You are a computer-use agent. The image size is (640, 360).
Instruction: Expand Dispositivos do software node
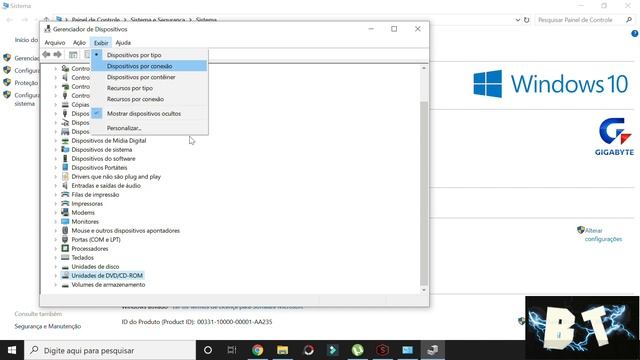[x=56, y=158]
